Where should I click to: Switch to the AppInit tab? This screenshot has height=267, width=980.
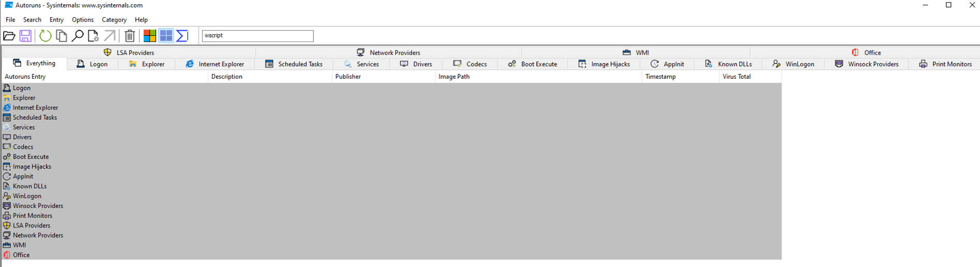click(667, 64)
